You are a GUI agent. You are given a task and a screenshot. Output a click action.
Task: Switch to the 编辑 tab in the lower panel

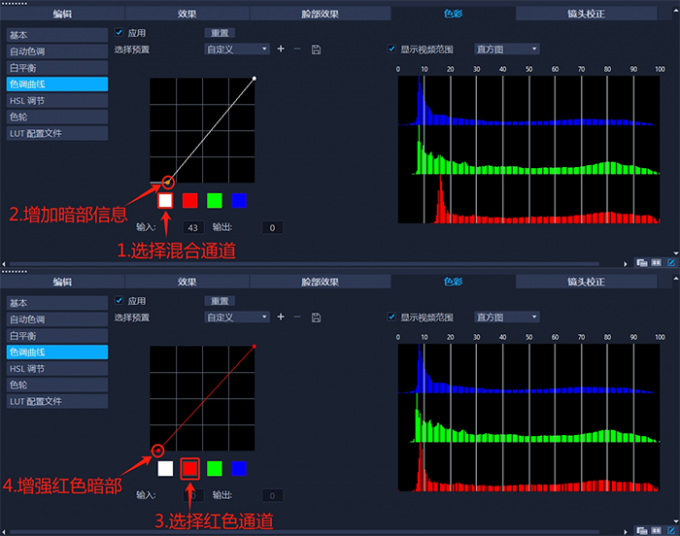(62, 282)
